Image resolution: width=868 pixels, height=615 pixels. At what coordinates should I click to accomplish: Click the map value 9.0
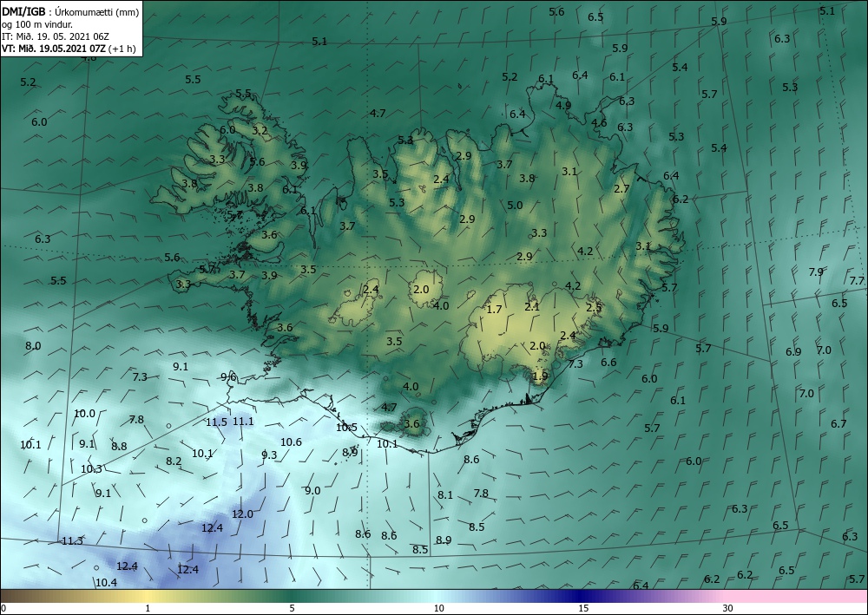(x=312, y=491)
